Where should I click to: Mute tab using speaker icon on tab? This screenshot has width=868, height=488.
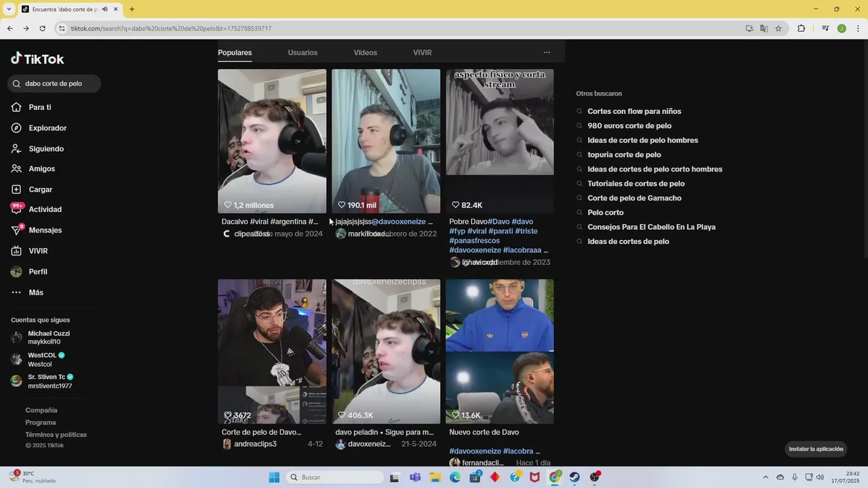[x=104, y=9]
